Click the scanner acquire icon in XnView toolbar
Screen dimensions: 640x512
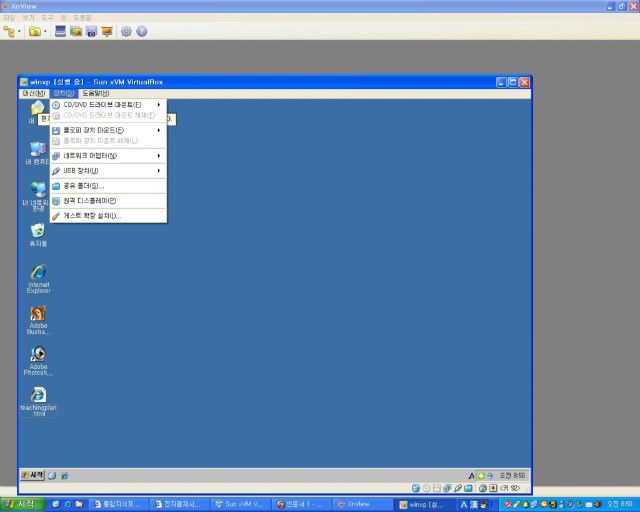[60, 31]
